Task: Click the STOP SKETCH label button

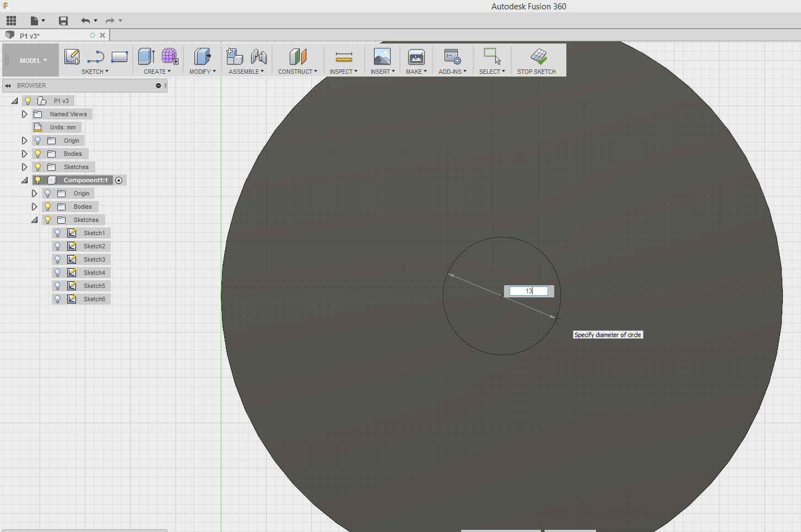Action: pos(537,72)
